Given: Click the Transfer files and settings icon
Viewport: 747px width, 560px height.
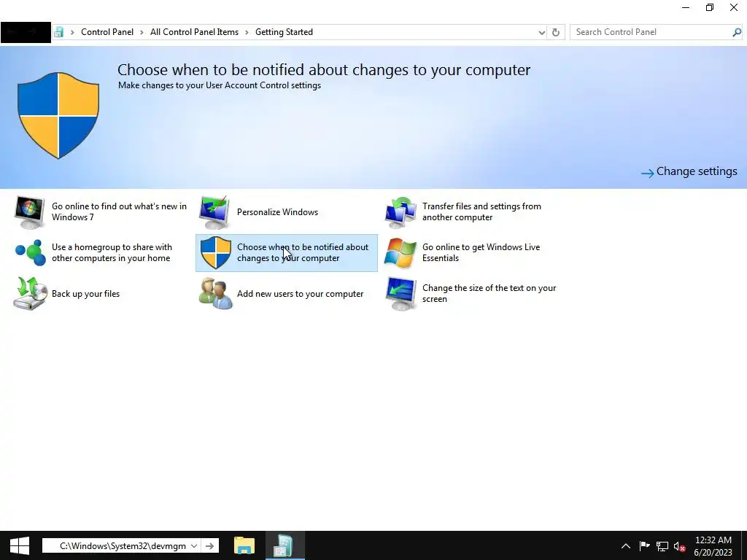Looking at the screenshot, I should (x=400, y=212).
